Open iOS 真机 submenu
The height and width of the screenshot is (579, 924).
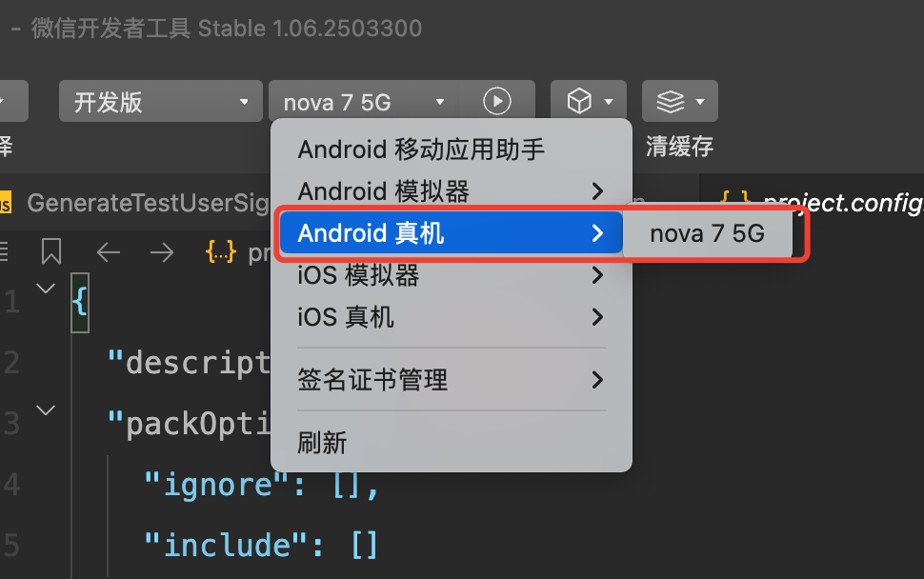(x=452, y=317)
